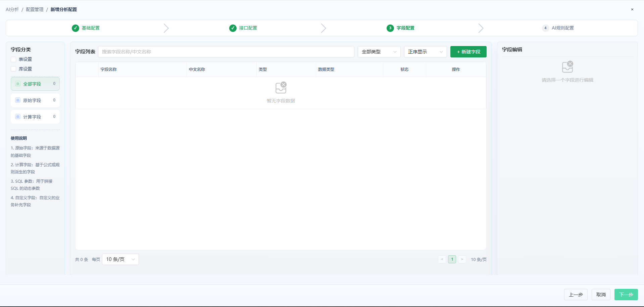Open the 配置管理 breadcrumb link
This screenshot has width=644, height=307.
point(35,9)
